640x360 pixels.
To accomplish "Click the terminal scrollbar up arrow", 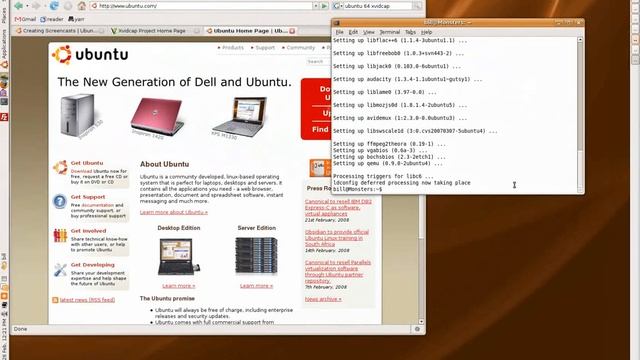I will 580,40.
